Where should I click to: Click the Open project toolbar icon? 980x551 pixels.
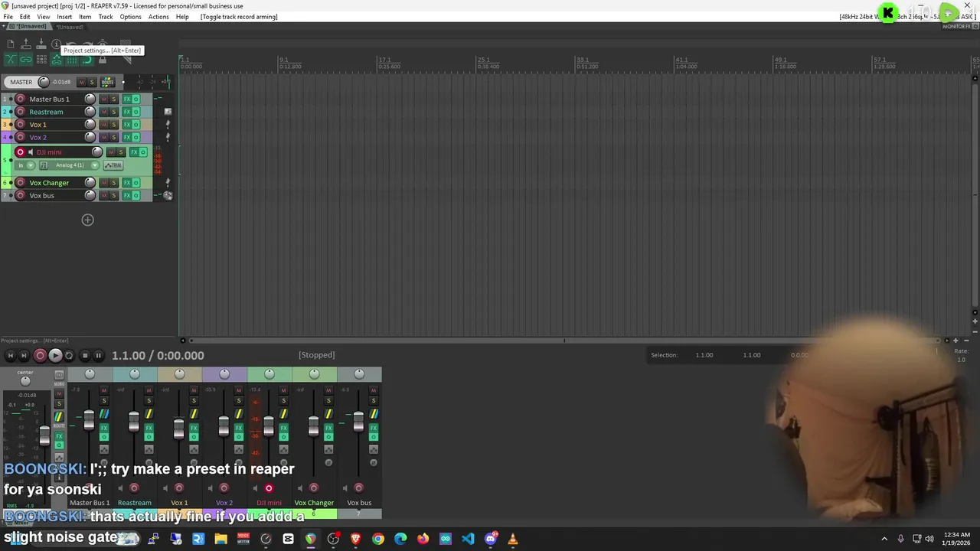(x=26, y=44)
